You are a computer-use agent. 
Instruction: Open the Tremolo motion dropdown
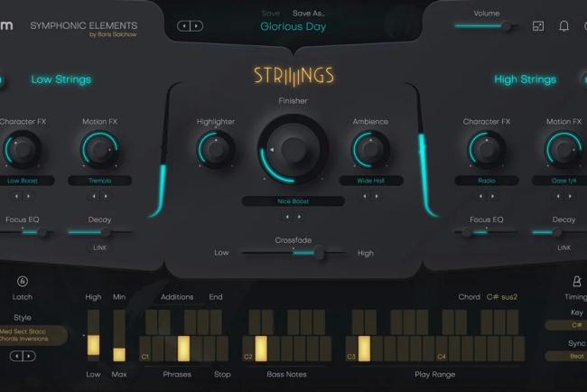pyautogui.click(x=99, y=181)
